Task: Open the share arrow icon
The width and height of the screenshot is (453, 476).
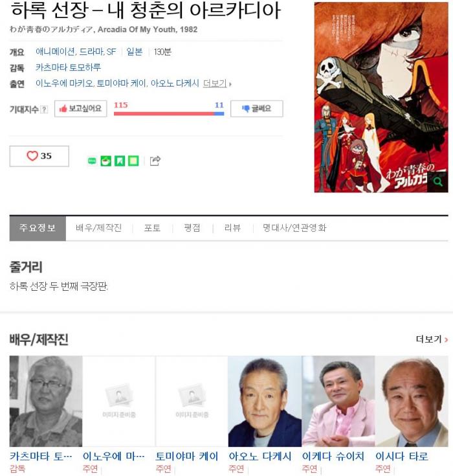Action: point(155,161)
